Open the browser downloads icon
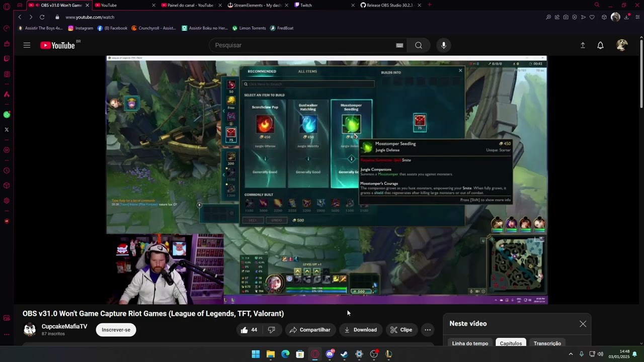This screenshot has width=644, height=362. pyautogui.click(x=627, y=17)
